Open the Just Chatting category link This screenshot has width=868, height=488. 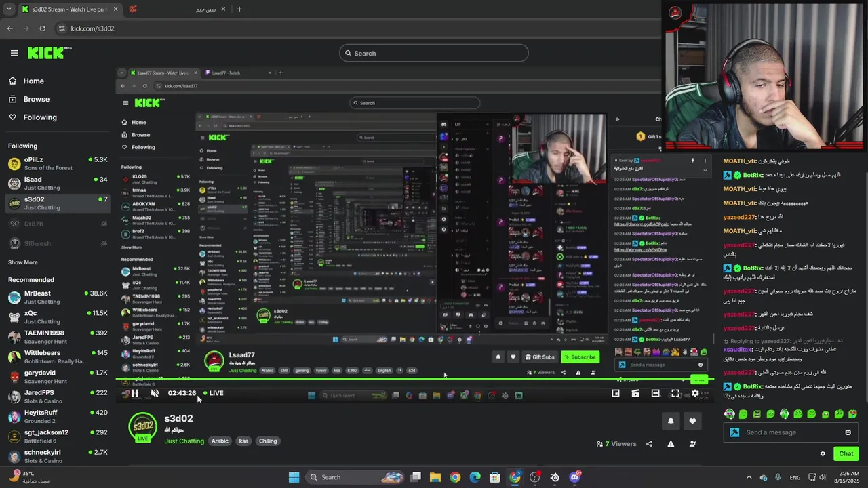(x=184, y=441)
